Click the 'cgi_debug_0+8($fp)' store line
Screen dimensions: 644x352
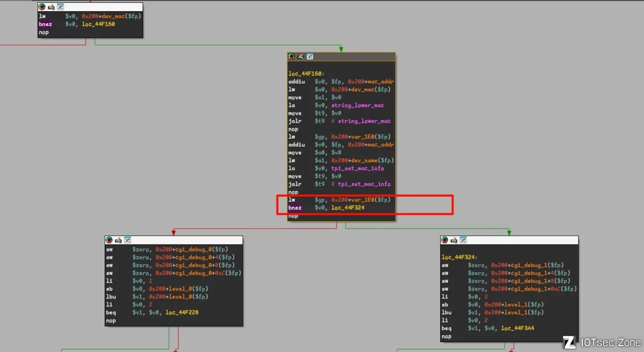point(170,265)
